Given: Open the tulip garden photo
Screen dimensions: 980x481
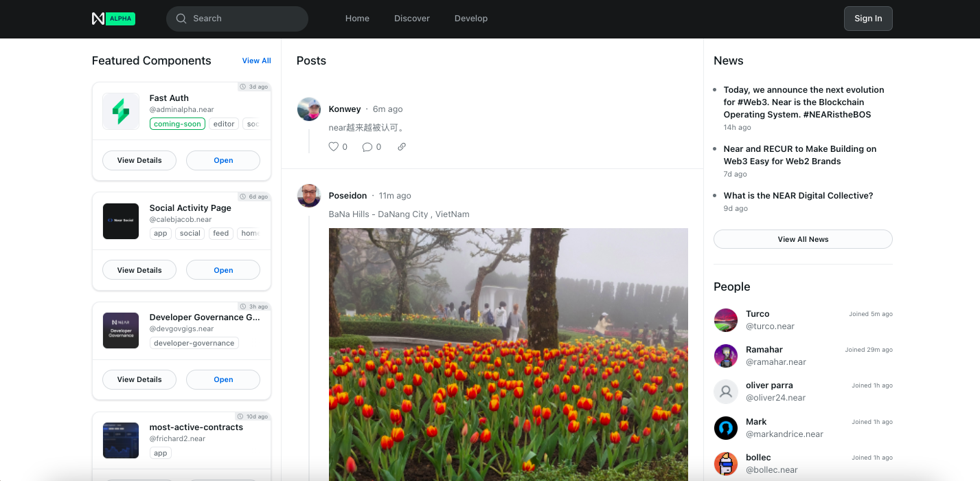Looking at the screenshot, I should (508, 354).
